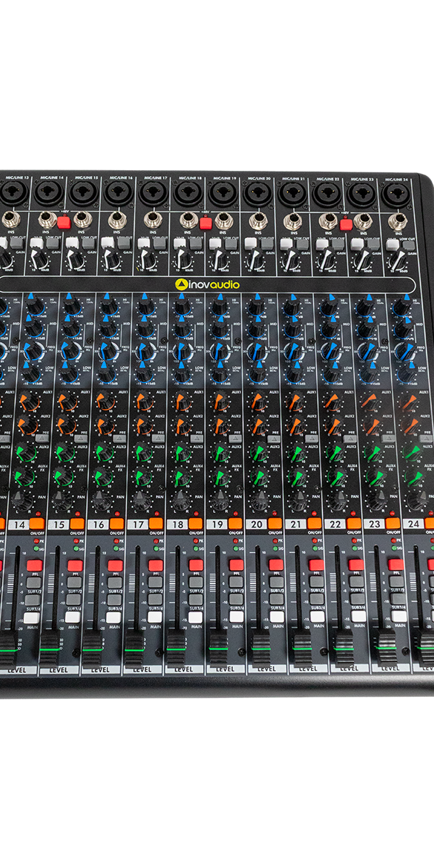Click the GAIN knob on channel 21
The height and width of the screenshot is (868, 434).
[x=290, y=260]
